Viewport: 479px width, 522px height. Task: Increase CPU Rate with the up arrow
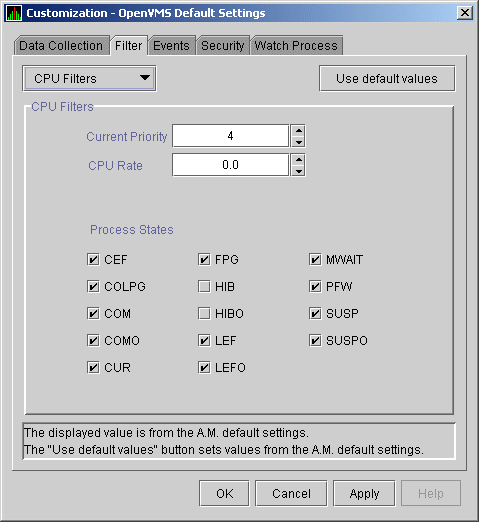[x=298, y=159]
